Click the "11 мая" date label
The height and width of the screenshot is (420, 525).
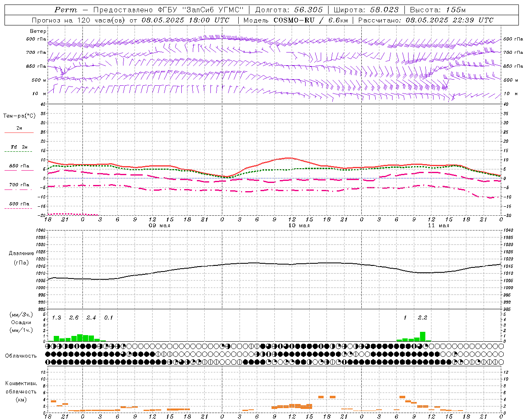(438, 226)
